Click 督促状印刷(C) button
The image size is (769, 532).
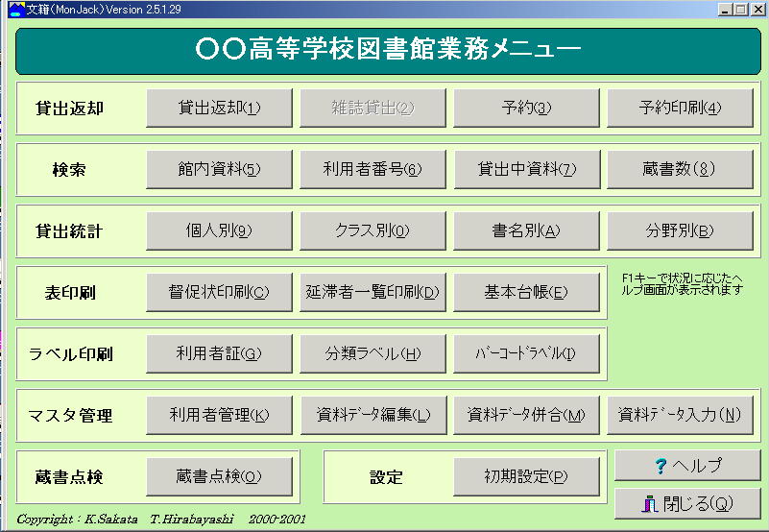tap(219, 292)
